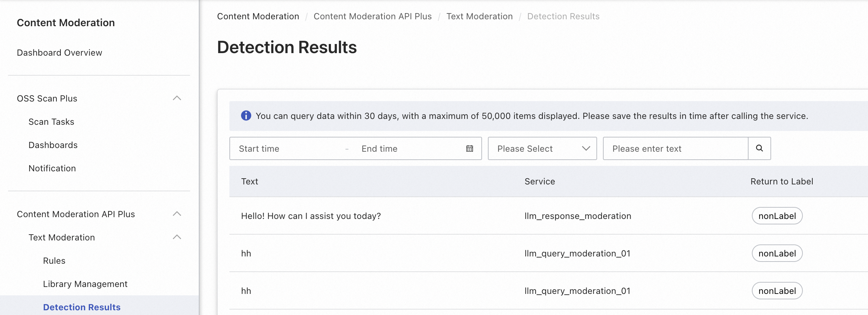Click Content Moderation breadcrumb link
The width and height of the screenshot is (868, 315).
[258, 16]
